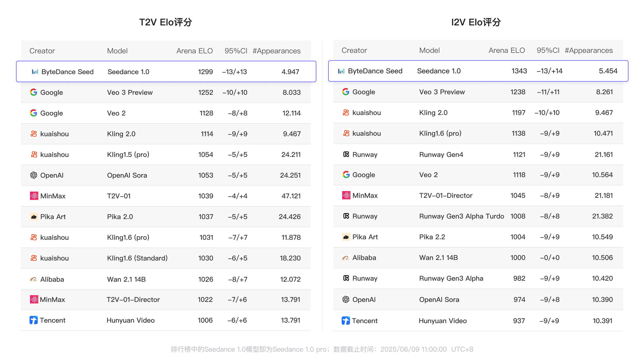Click OpenAI logo in I2V OpenAI Sora row
This screenshot has height=363, width=644.
(x=346, y=299)
